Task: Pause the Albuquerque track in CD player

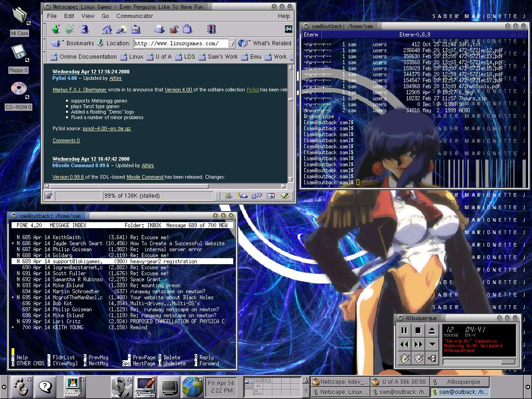Action: (405, 330)
